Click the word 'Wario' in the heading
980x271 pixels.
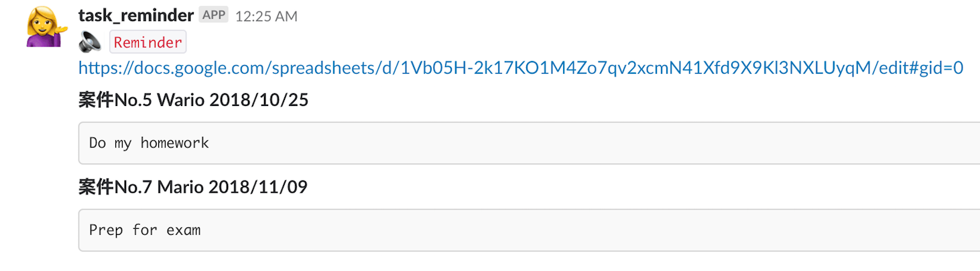click(x=181, y=100)
